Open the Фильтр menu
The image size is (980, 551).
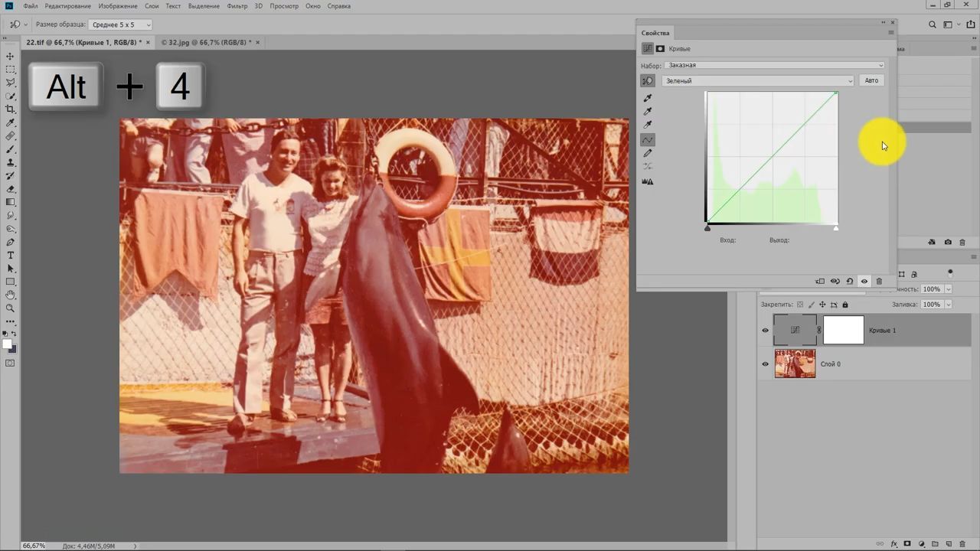click(237, 6)
